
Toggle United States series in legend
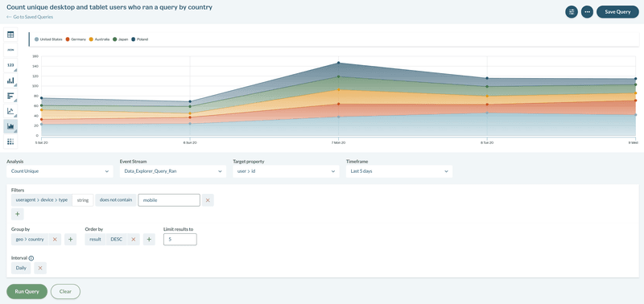[x=48, y=39]
